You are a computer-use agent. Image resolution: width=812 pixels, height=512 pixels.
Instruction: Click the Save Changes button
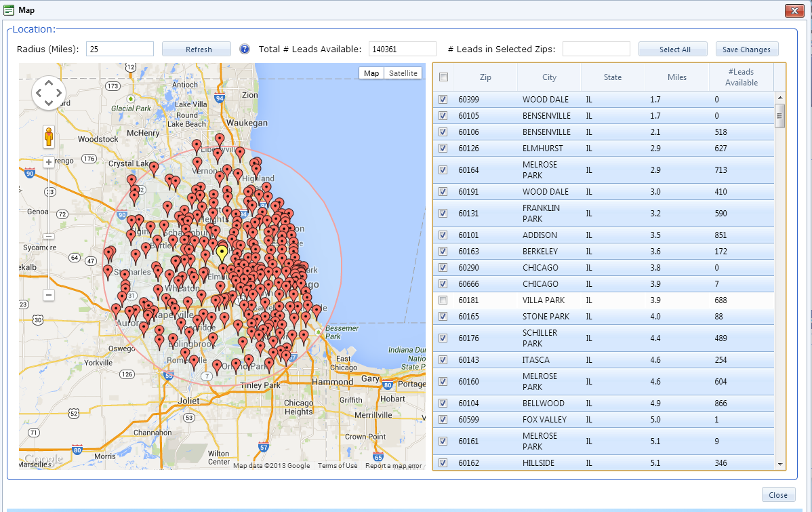click(746, 50)
